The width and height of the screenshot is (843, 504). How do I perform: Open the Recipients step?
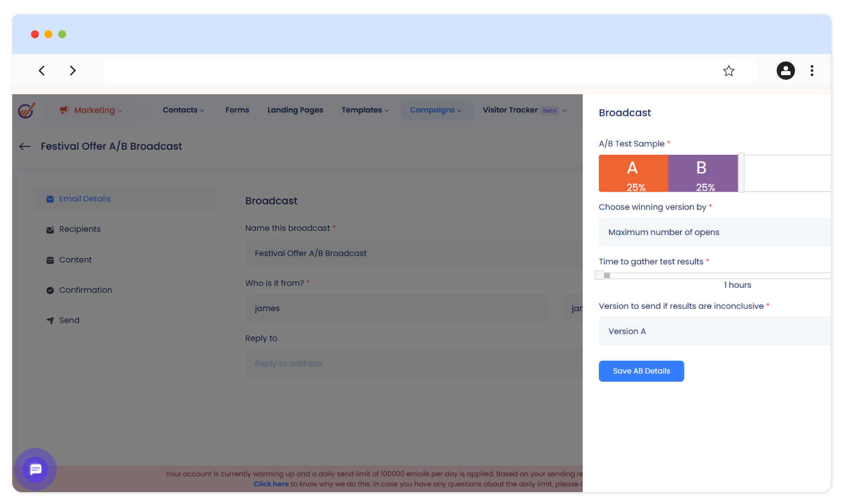tap(79, 229)
